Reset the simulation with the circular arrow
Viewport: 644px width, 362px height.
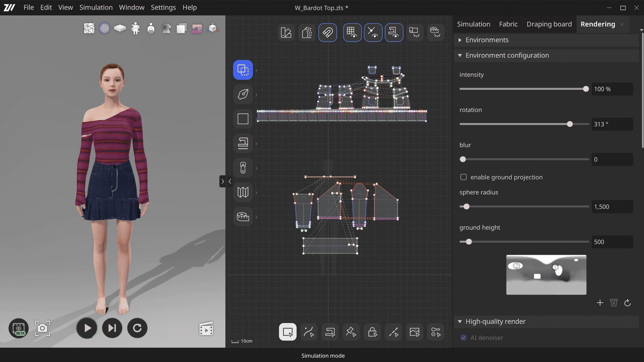click(137, 328)
